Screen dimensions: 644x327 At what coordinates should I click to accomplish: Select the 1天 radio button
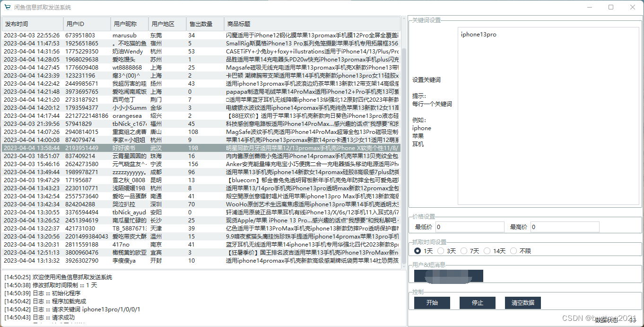point(423,251)
